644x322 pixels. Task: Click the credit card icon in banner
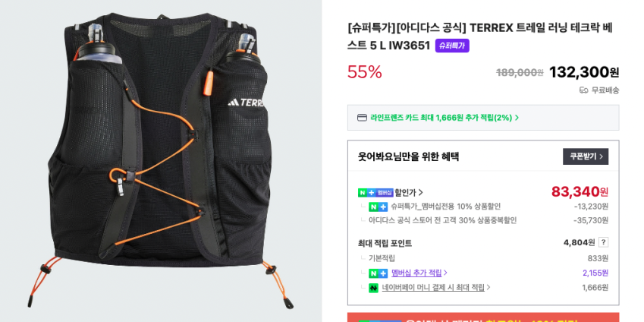pos(363,118)
